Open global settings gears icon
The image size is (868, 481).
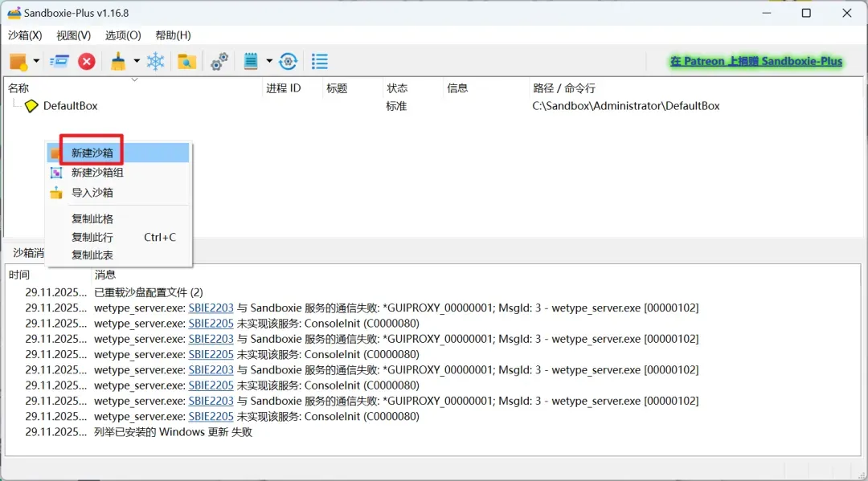pyautogui.click(x=219, y=61)
